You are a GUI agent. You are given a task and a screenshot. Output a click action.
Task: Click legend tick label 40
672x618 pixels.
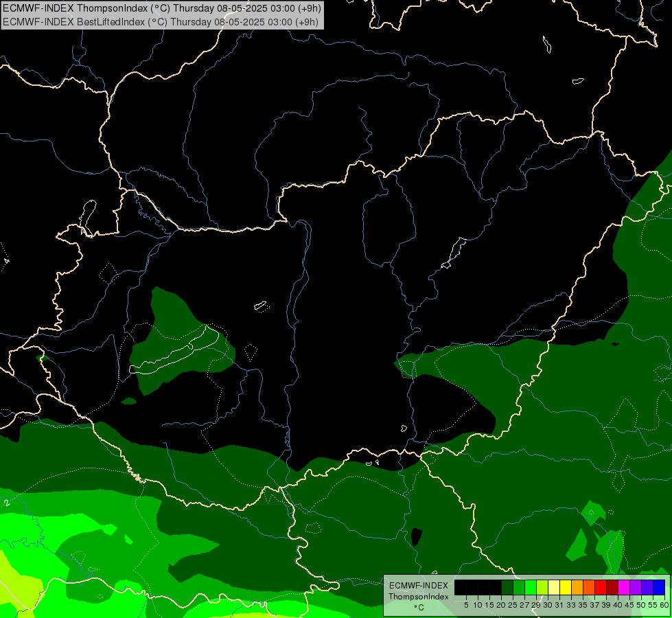pyautogui.click(x=618, y=605)
